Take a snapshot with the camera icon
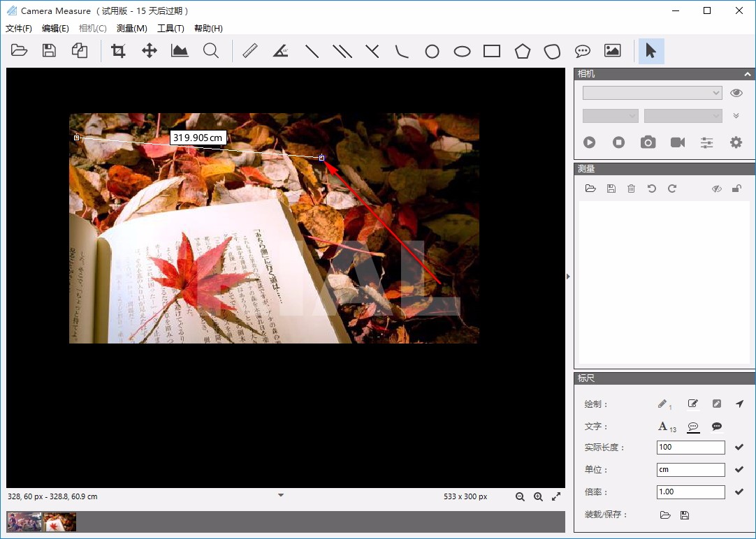This screenshot has width=756, height=539. pos(647,142)
